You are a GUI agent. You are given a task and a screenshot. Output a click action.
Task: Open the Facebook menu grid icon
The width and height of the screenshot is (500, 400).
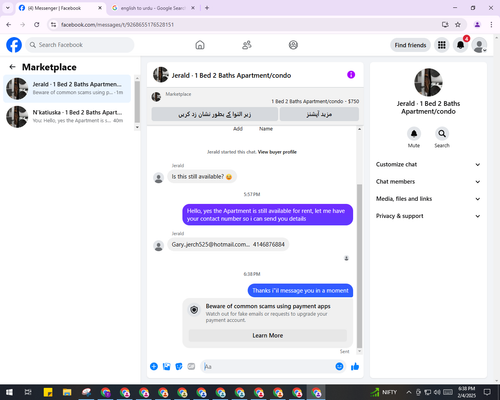click(x=442, y=45)
